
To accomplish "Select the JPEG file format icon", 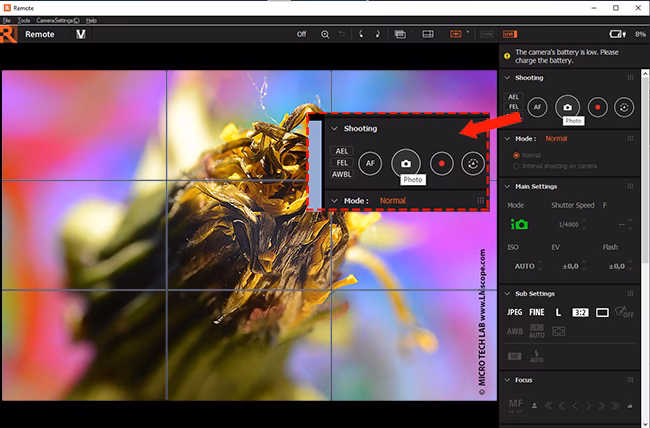I will click(516, 312).
